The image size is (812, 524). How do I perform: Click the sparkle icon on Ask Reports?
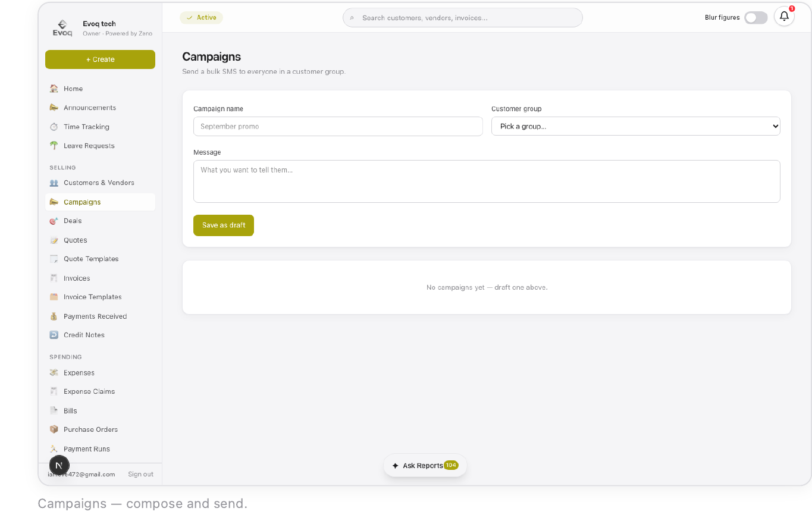tap(395, 466)
